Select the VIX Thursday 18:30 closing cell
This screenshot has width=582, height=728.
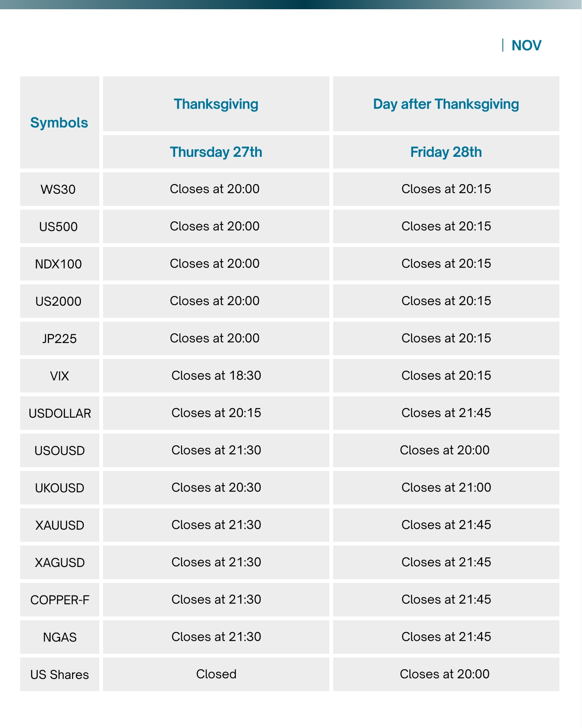[x=216, y=375]
